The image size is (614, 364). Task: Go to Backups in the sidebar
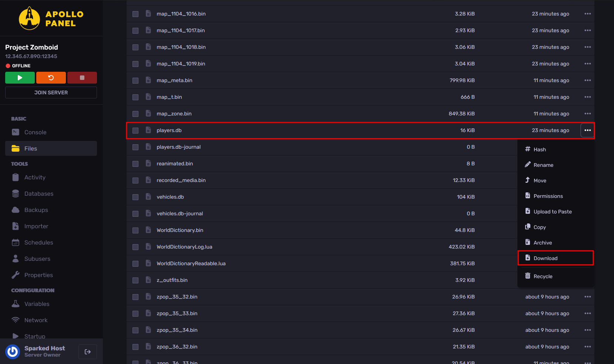(36, 210)
